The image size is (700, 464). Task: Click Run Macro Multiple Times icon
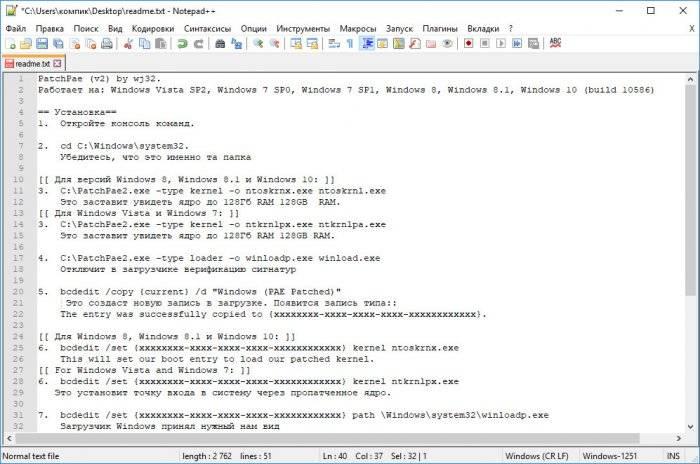coord(517,43)
